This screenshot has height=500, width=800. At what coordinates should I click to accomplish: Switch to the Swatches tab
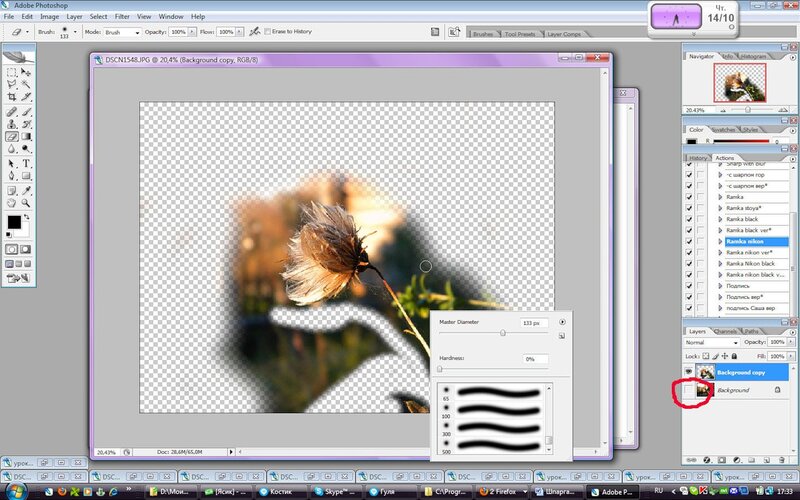pos(722,130)
